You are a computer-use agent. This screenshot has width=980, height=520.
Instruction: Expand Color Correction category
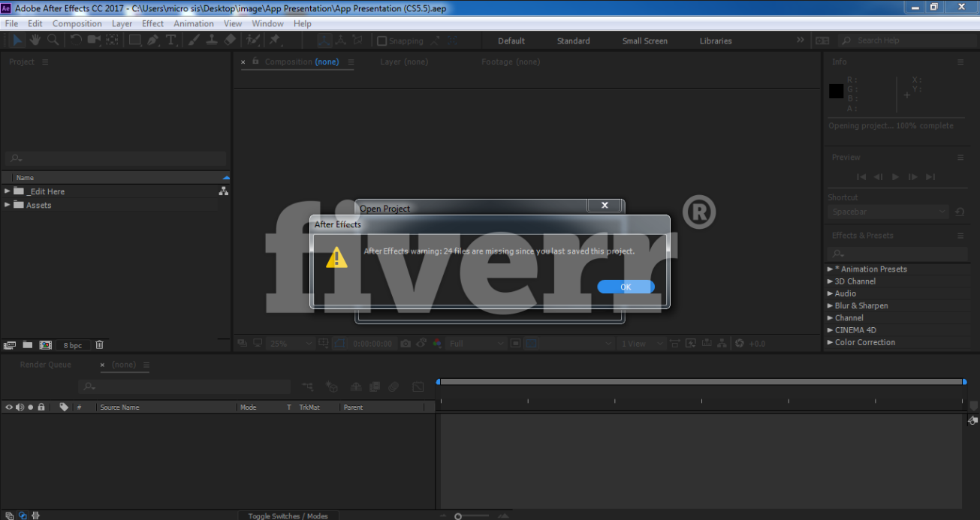[x=831, y=342]
